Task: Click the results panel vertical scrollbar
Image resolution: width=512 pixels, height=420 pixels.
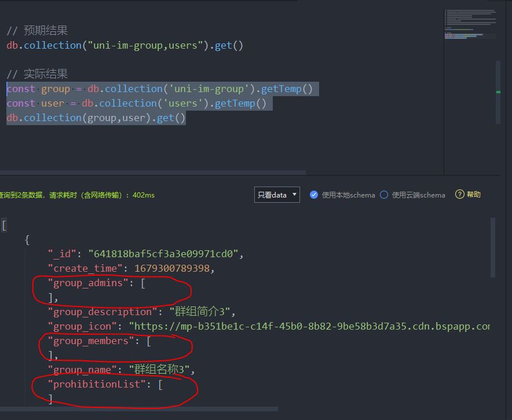Action: (x=493, y=248)
